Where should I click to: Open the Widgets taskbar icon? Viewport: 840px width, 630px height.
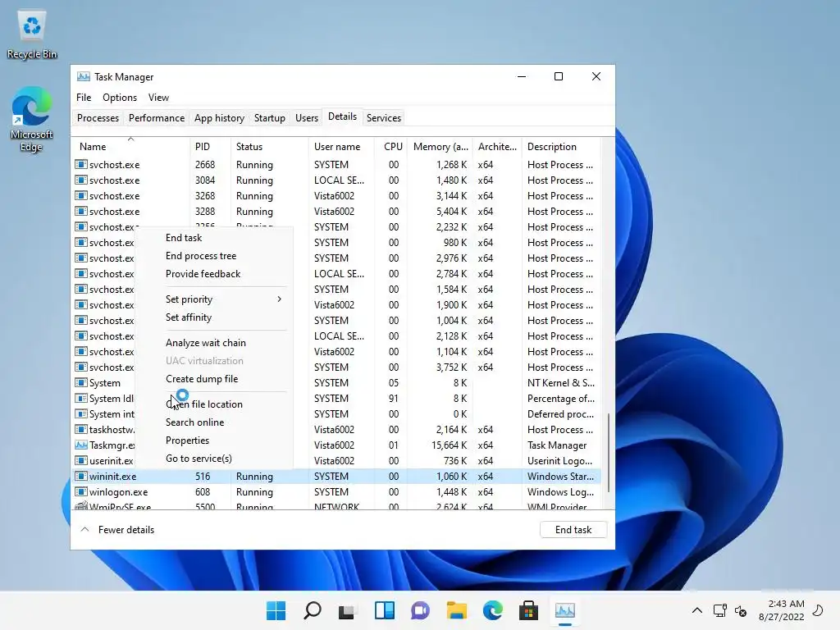coord(384,610)
